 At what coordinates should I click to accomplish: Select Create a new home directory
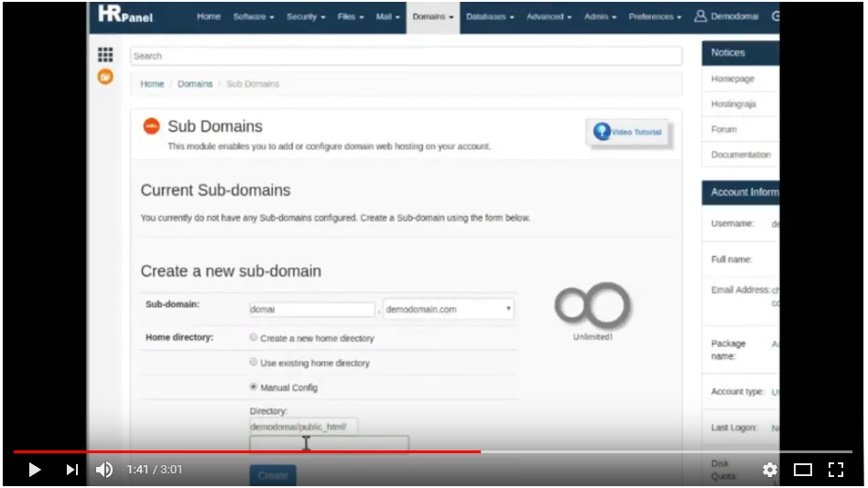254,338
